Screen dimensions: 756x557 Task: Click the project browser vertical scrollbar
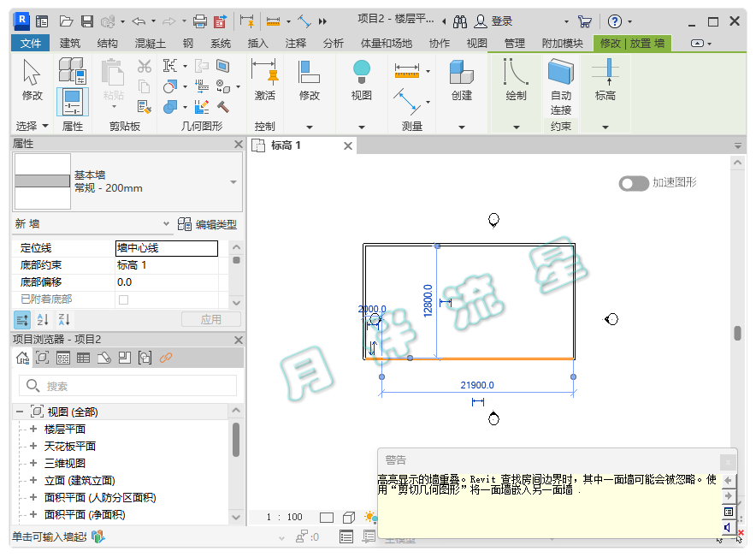click(x=236, y=439)
